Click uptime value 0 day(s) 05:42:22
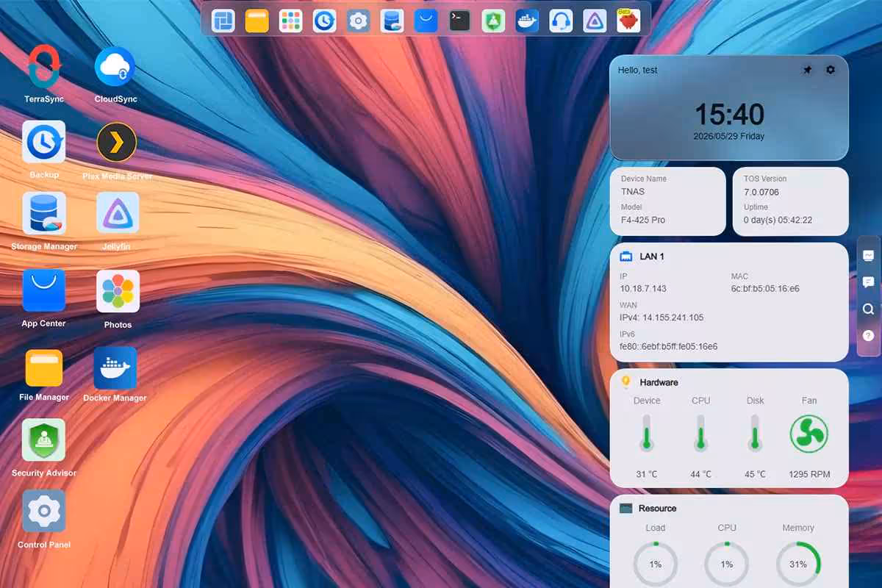 pyautogui.click(x=778, y=220)
